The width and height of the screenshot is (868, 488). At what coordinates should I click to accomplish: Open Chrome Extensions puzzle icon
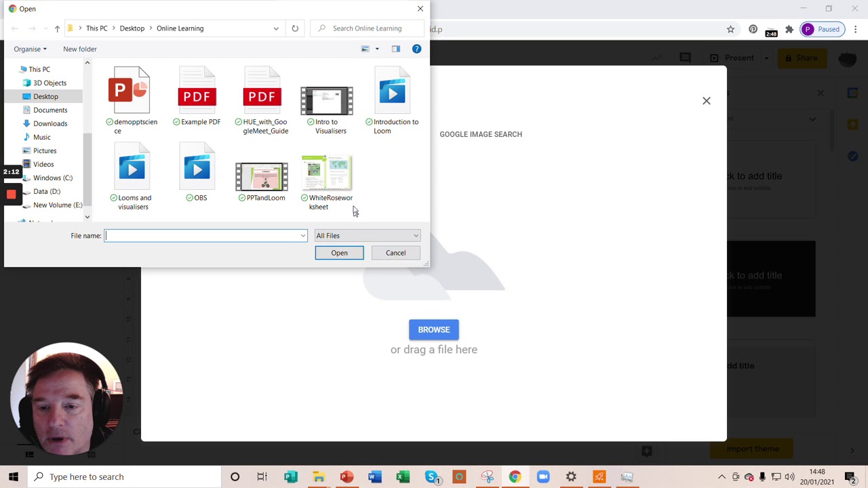click(x=789, y=29)
